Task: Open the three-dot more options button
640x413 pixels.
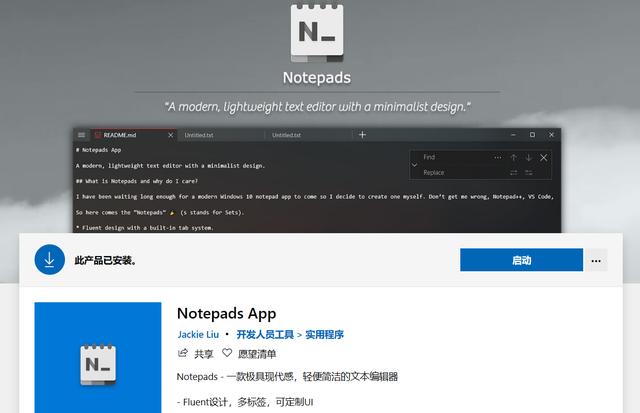Action: click(x=596, y=260)
